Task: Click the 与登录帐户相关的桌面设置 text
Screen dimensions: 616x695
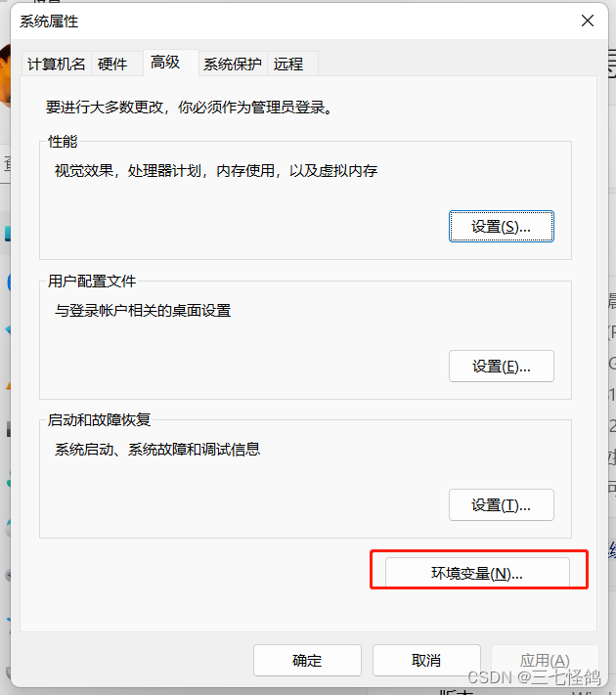Action: point(143,310)
